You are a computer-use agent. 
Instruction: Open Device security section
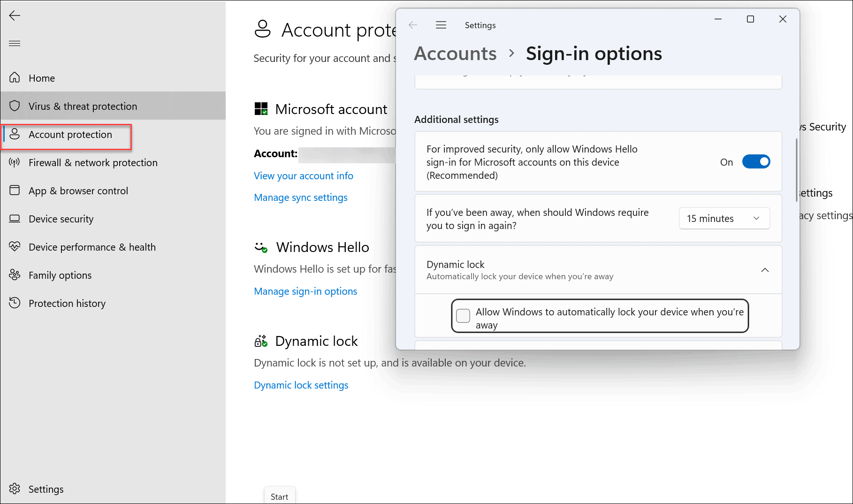[61, 219]
